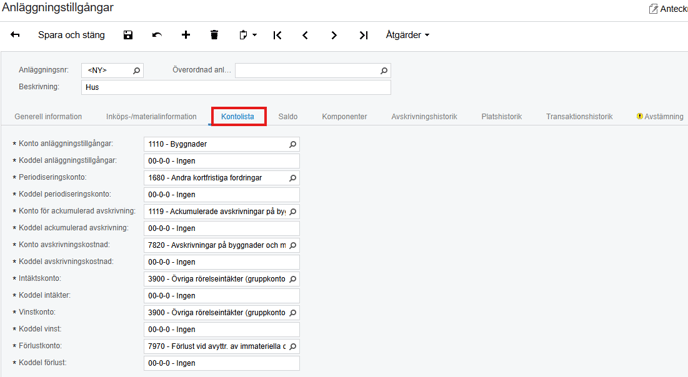The width and height of the screenshot is (688, 377).
Task: Go to previous record arrow
Action: pos(305,35)
